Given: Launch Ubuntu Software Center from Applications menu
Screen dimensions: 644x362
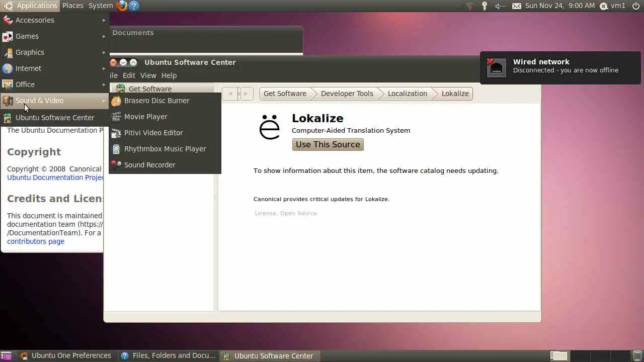Looking at the screenshot, I should point(54,118).
